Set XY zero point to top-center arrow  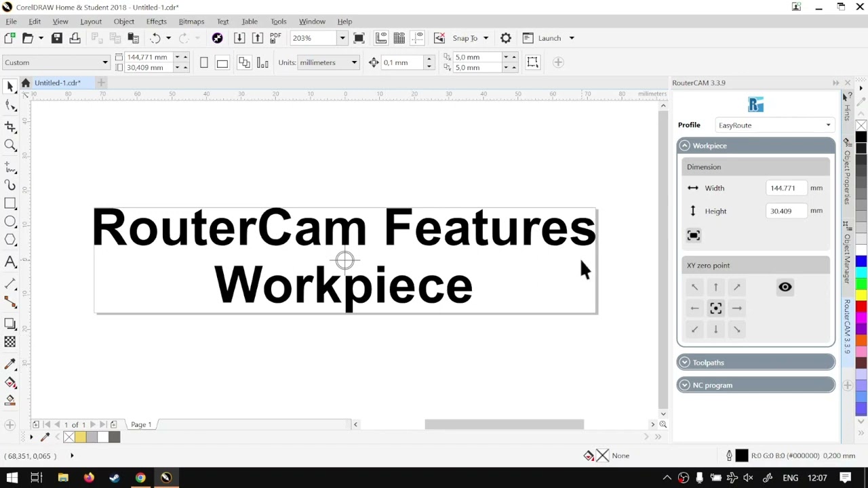715,287
